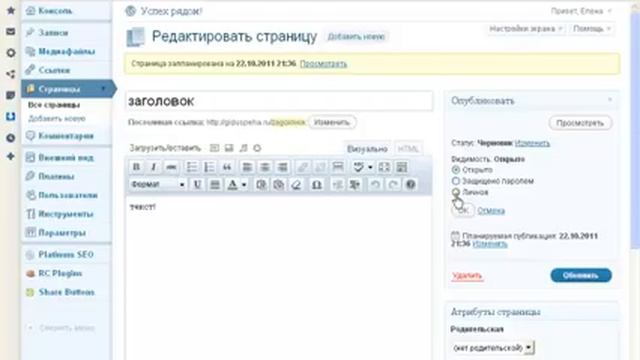Click Изменить link beside Статус
This screenshot has height=360, width=640.
(532, 143)
